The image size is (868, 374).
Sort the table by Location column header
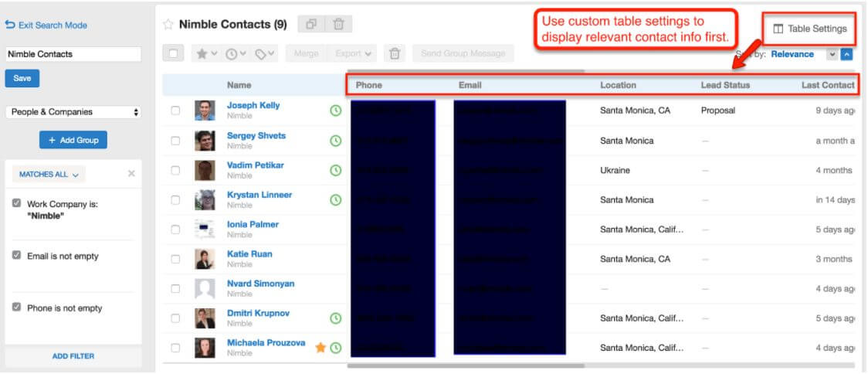tap(618, 85)
